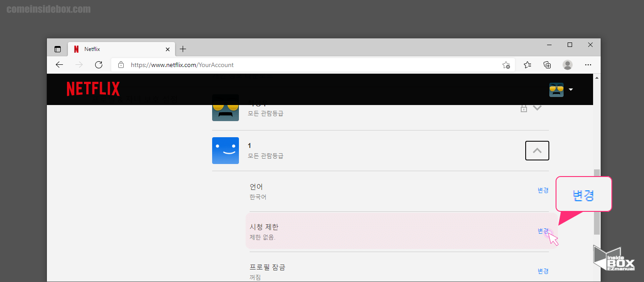Click 변경 link for 언어 setting
Image resolution: width=644 pixels, height=282 pixels.
point(543,190)
